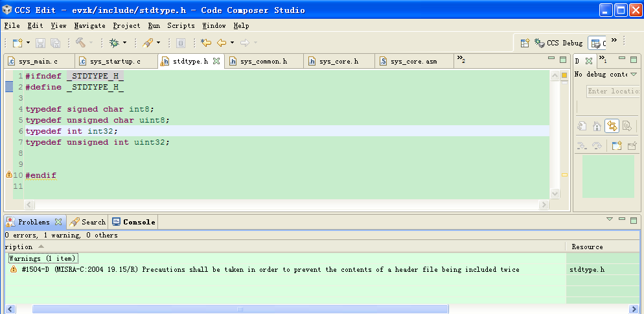Show hidden views in right panel
This screenshot has width=644, height=314.
[602, 59]
